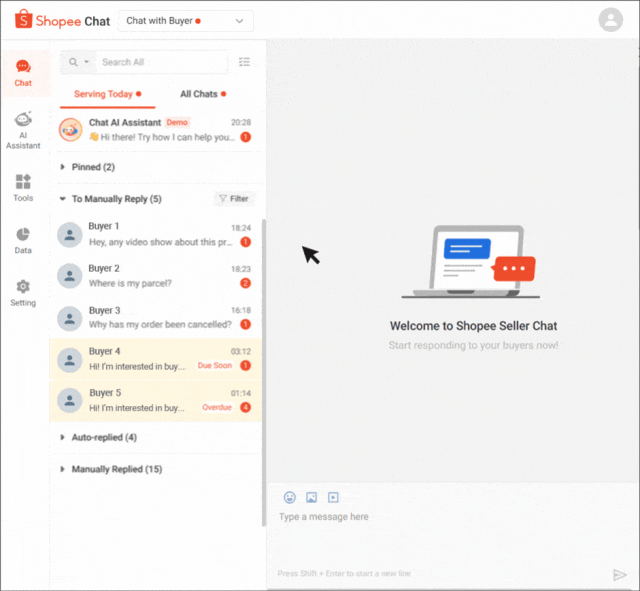The height and width of the screenshot is (591, 640).
Task: Click the Due Soon label on Buyer 4
Action: click(215, 365)
